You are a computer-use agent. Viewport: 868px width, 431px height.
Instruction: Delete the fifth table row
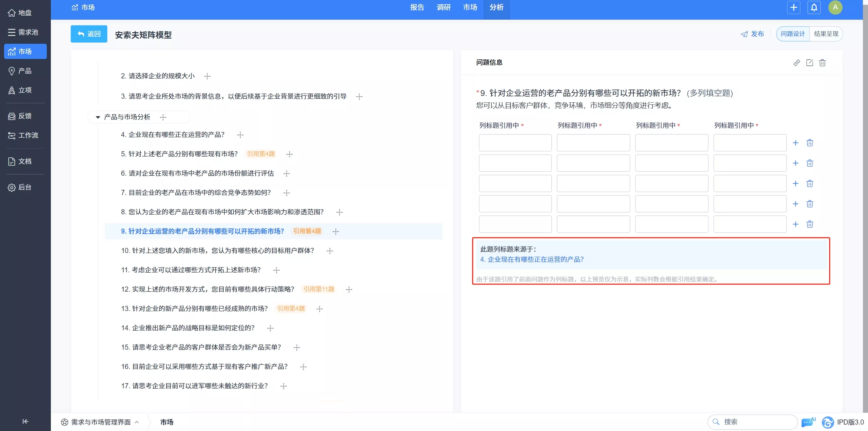pyautogui.click(x=810, y=224)
